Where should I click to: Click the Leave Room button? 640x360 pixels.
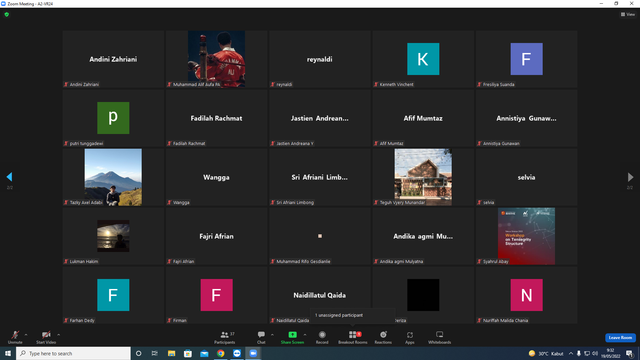620,338
